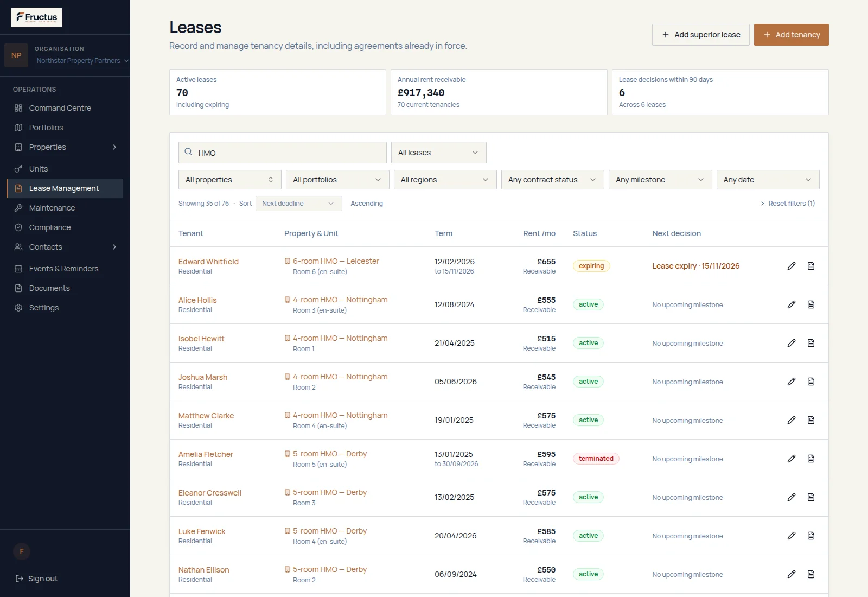Open the All leases dropdown
Image resolution: width=868 pixels, height=597 pixels.
tap(438, 153)
